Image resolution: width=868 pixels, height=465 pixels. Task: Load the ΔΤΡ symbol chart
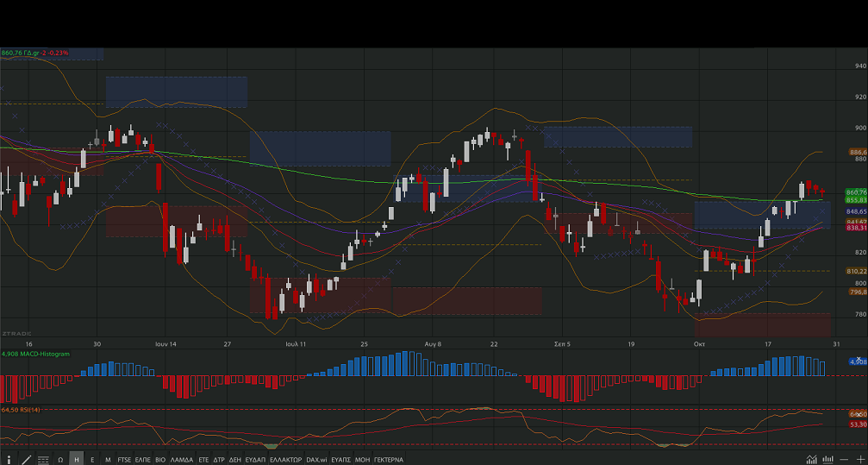219,460
